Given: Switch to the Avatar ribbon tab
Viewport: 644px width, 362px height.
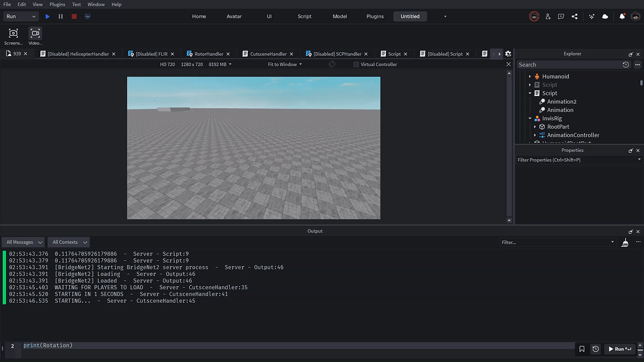Looking at the screenshot, I should point(234,16).
